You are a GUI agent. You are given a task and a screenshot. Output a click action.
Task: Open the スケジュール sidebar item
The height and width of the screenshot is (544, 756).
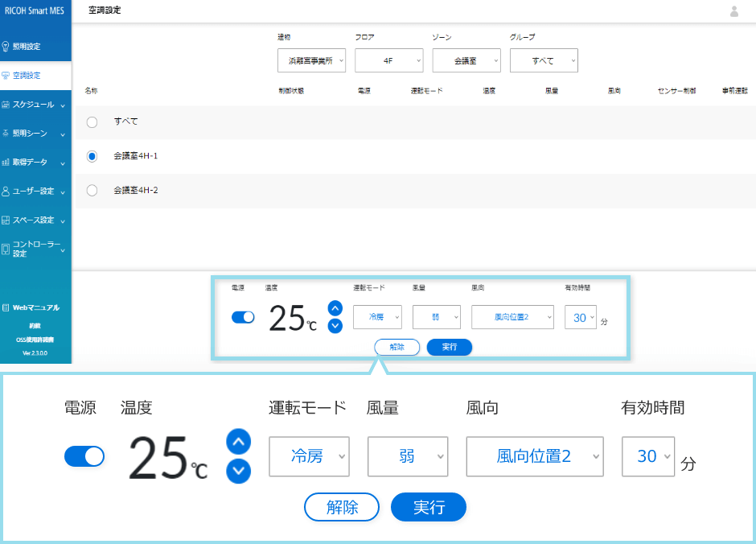pos(31,105)
